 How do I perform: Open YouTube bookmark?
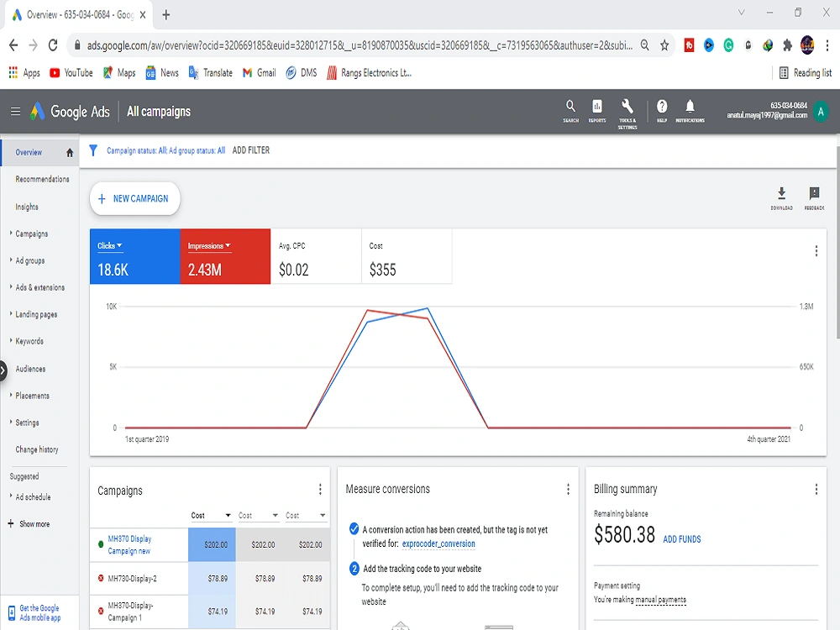(x=71, y=73)
